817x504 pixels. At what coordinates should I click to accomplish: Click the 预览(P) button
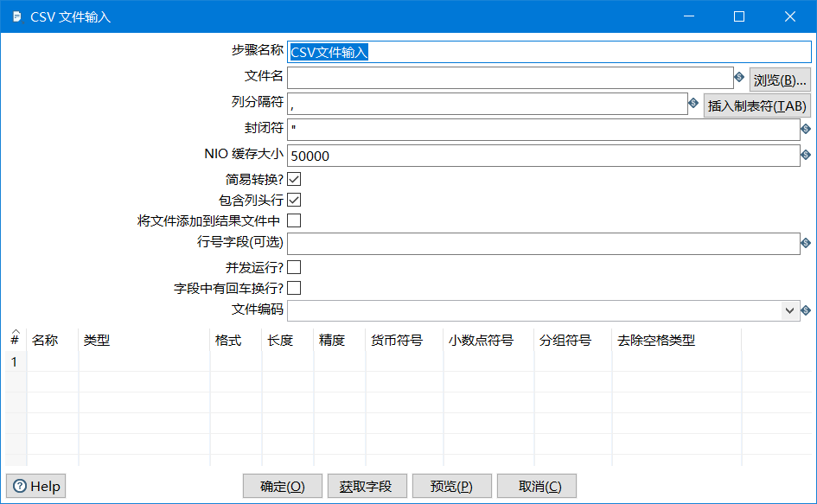(x=452, y=487)
